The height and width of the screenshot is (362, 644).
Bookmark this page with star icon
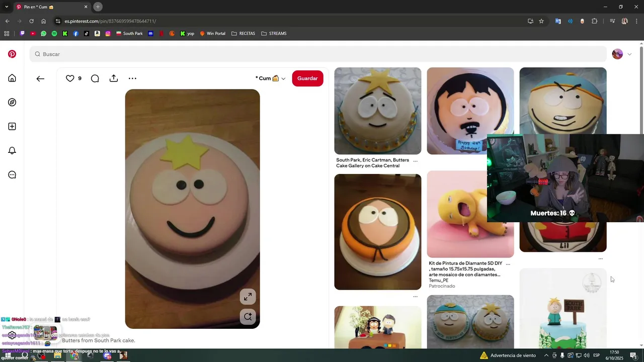[541, 21]
